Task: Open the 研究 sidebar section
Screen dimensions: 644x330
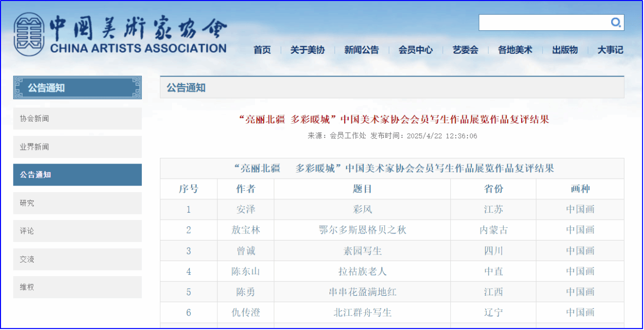Action: pyautogui.click(x=77, y=203)
